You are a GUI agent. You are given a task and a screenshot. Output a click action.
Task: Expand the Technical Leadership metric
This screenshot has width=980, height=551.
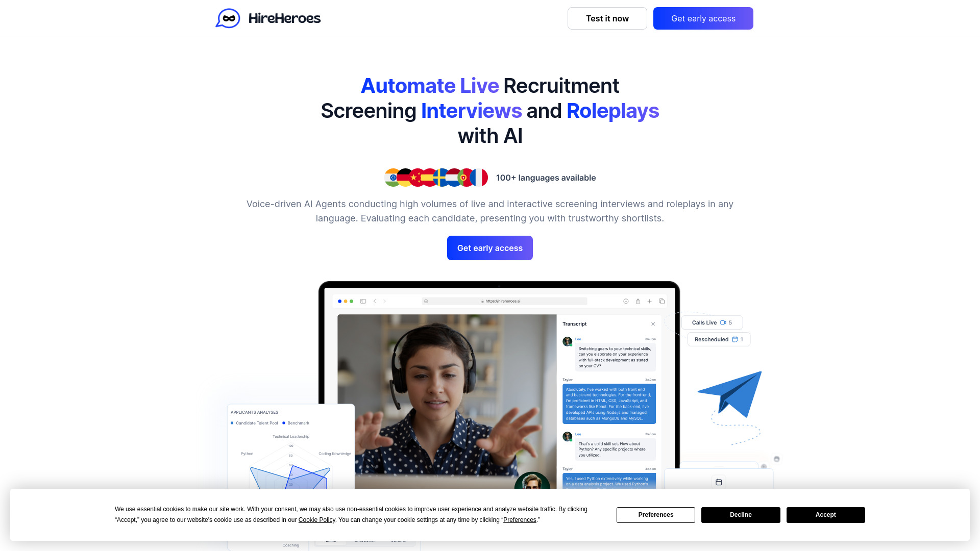tap(291, 436)
